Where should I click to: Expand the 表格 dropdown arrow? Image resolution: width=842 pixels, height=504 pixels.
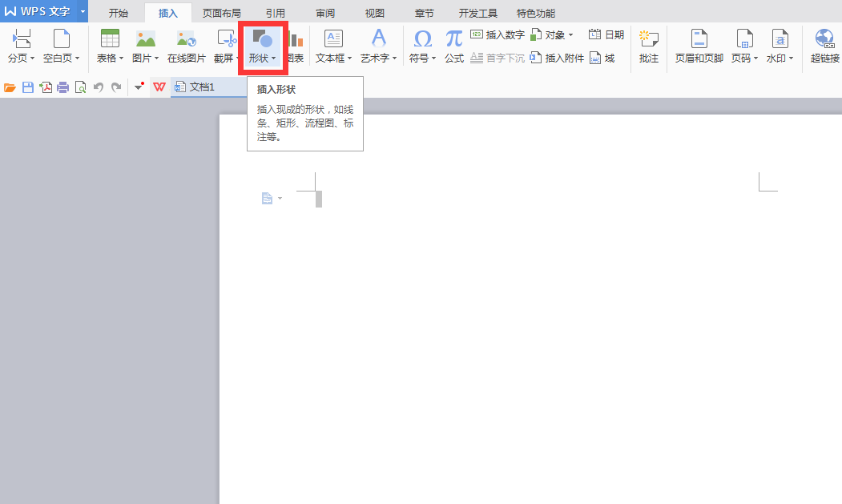tap(121, 58)
